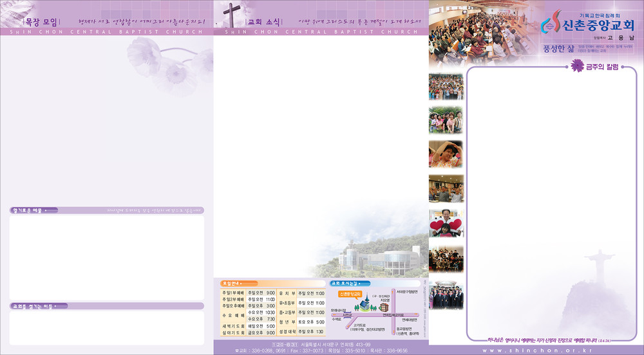Viewport: 644px width, 355px height.
Task: Click the large congregation worship photo
Action: (473, 31)
